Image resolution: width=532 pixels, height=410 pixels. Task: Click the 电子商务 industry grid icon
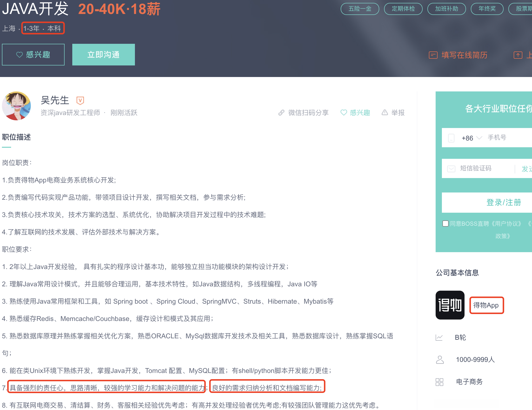(439, 382)
